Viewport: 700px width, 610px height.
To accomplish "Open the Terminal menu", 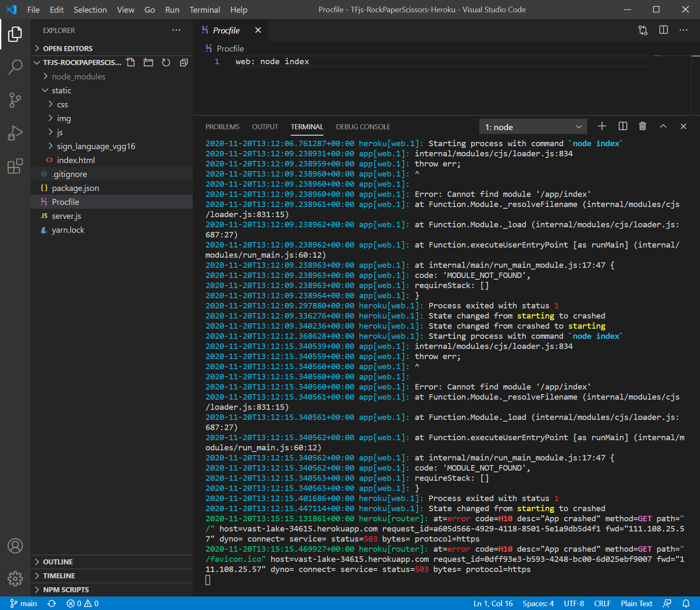I will (205, 9).
